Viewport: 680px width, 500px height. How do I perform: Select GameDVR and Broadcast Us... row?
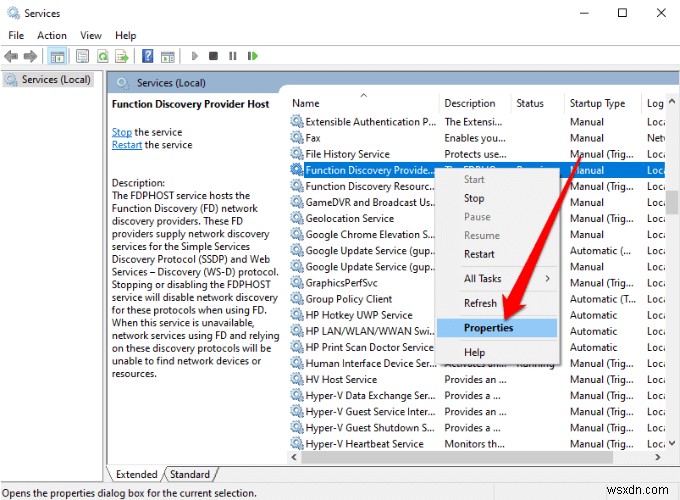pyautogui.click(x=362, y=202)
